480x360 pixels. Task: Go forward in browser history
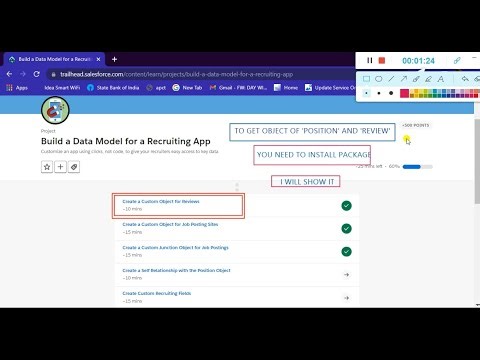pos(23,74)
